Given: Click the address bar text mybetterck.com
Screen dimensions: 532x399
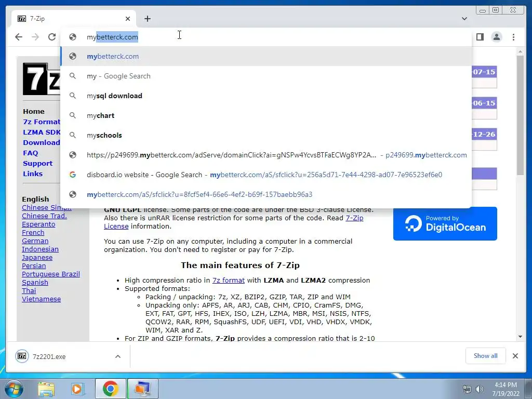Looking at the screenshot, I should [x=112, y=37].
